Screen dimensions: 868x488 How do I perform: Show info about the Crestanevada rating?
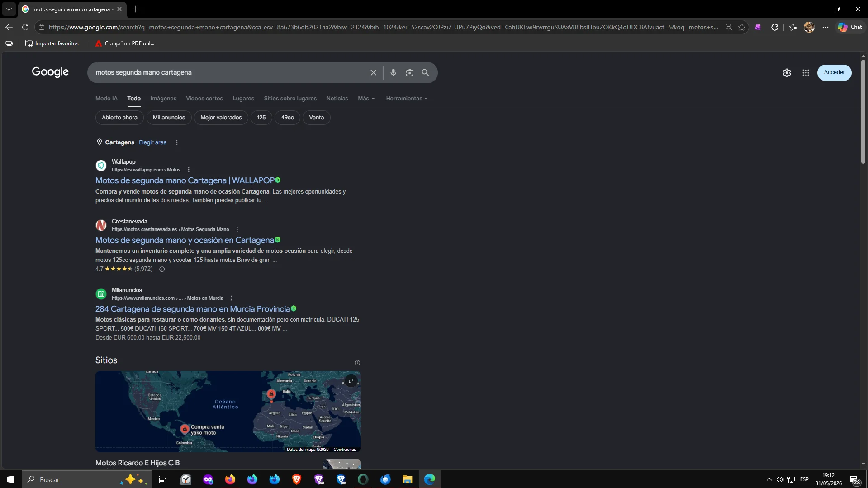coord(162,269)
